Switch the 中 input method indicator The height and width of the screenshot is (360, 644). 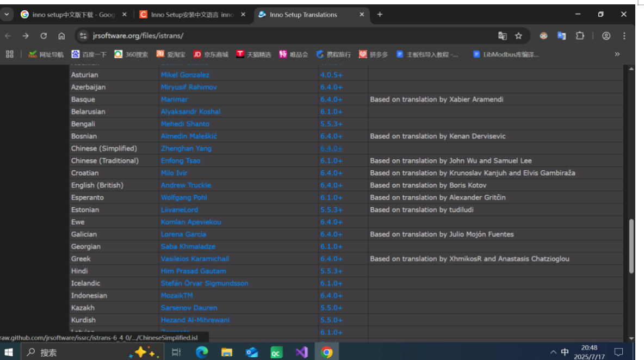click(565, 352)
